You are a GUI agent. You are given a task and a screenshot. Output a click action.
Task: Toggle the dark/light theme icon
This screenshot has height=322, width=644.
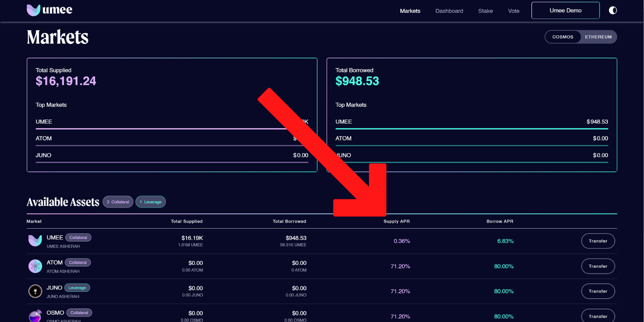[x=613, y=10]
